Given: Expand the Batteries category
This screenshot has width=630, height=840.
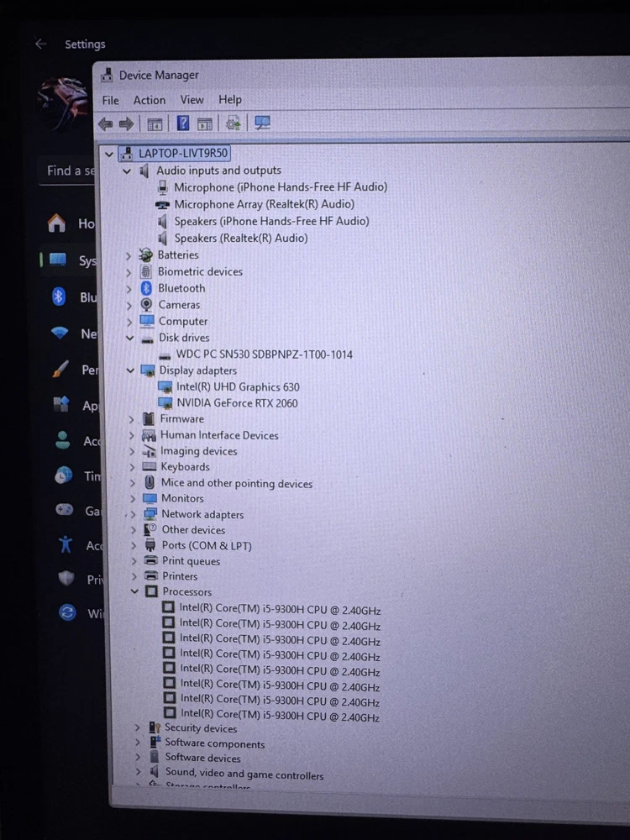Looking at the screenshot, I should (x=129, y=255).
